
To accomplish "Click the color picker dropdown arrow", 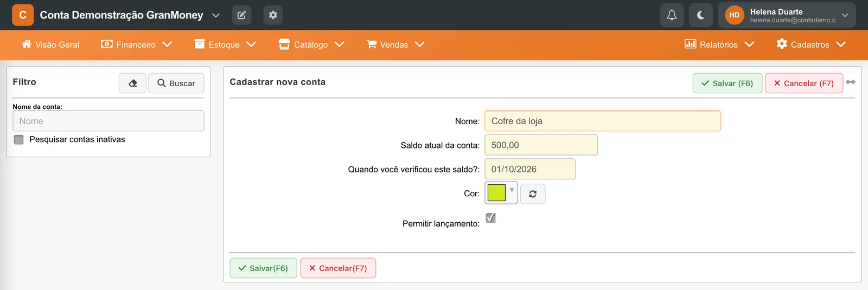I will click(512, 190).
